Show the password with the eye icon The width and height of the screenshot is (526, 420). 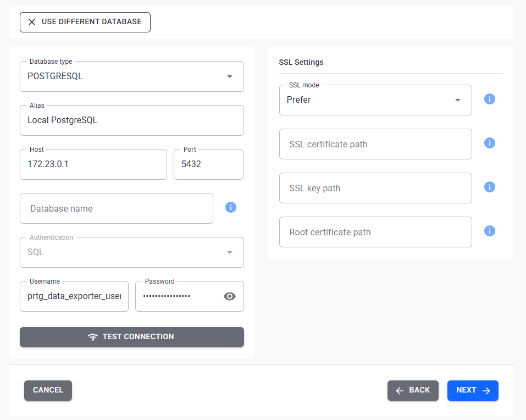(229, 296)
